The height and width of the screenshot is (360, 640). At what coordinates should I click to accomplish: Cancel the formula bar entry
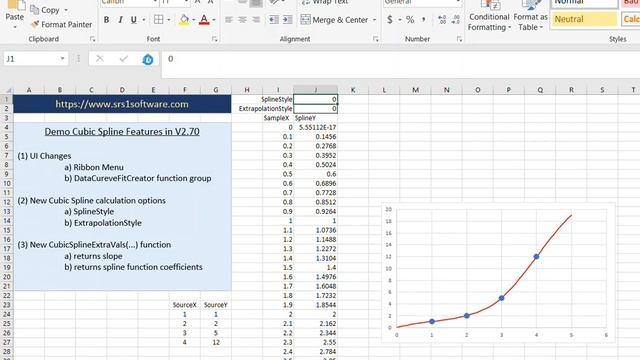point(100,59)
